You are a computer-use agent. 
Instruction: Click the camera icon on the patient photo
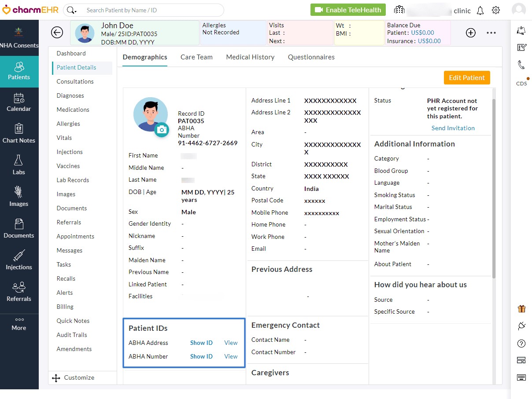[x=161, y=130]
